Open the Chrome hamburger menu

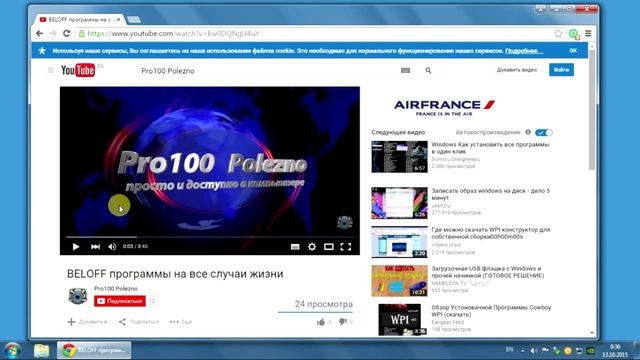tap(588, 33)
